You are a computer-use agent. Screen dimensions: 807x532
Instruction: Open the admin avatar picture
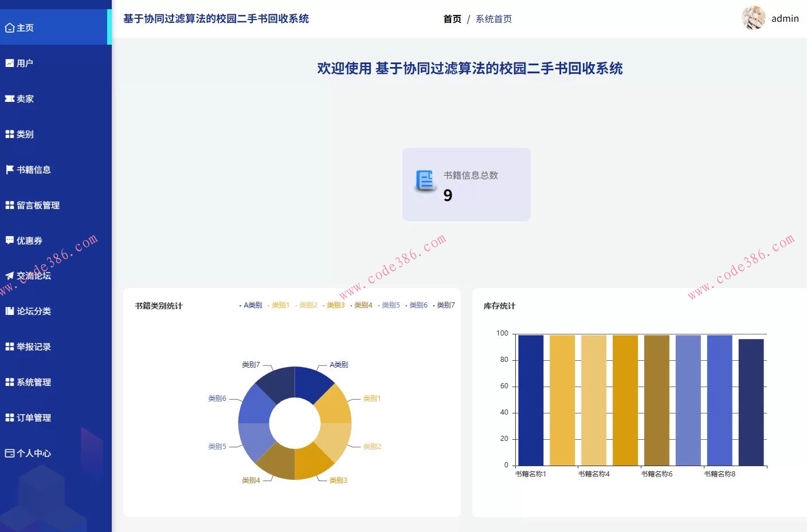pos(754,18)
